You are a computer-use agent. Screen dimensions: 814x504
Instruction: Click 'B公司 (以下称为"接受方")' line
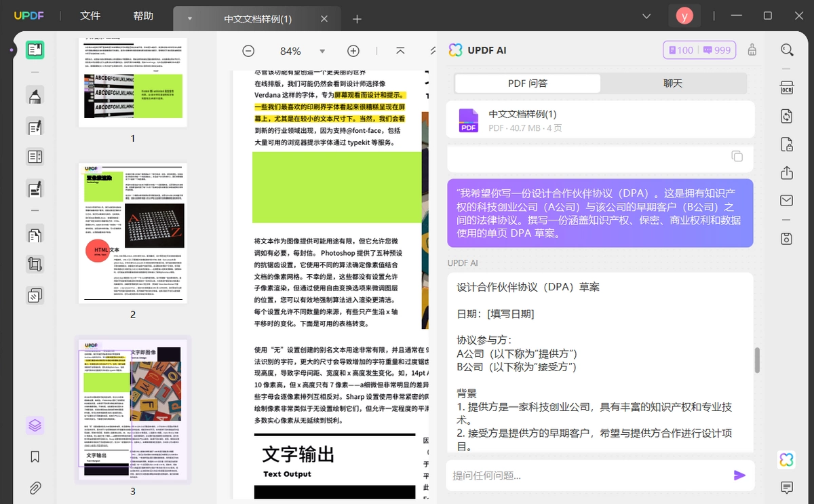click(x=517, y=366)
